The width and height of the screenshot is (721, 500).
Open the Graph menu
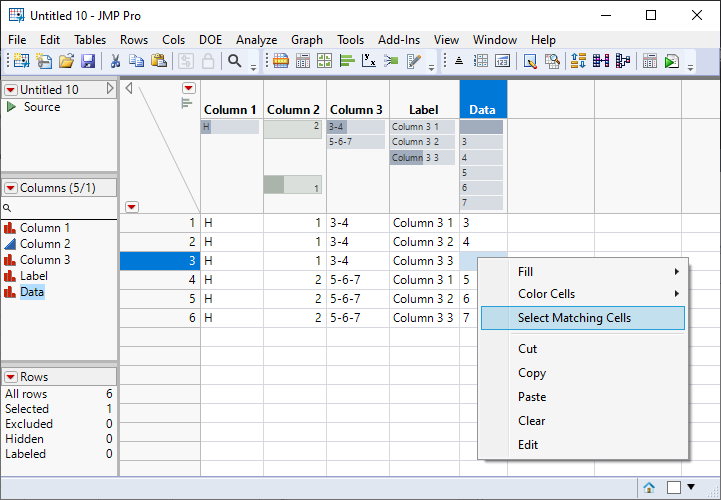coord(307,40)
